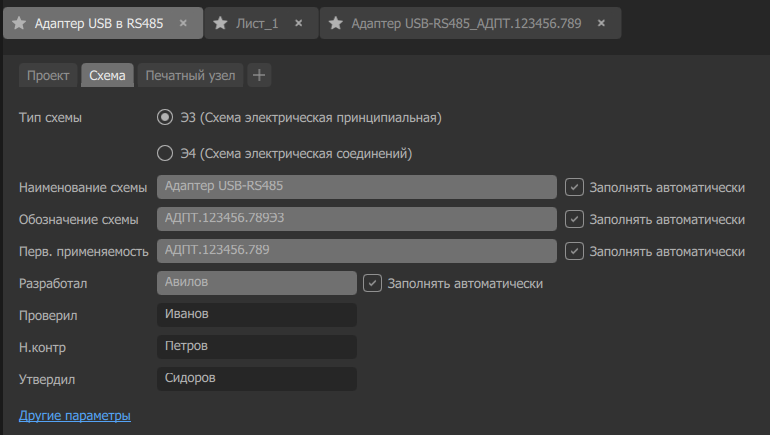Close the Адаптер USB-RS485_АДПТ.123456.789 tab

[x=601, y=23]
